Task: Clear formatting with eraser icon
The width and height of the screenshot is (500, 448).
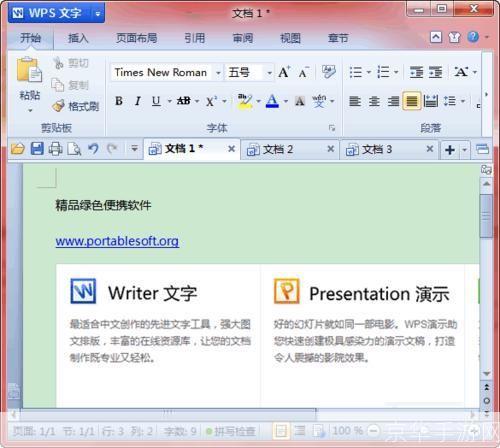Action: (x=328, y=72)
